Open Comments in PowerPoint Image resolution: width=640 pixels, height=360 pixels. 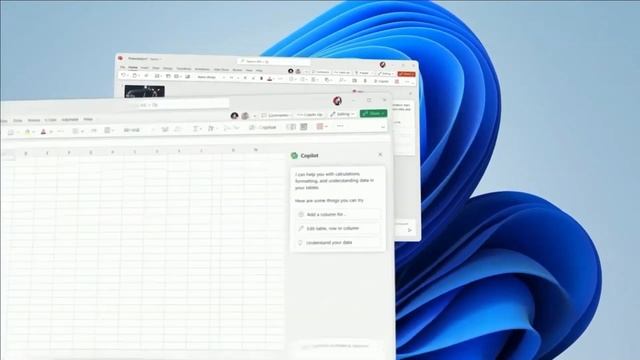[x=320, y=72]
